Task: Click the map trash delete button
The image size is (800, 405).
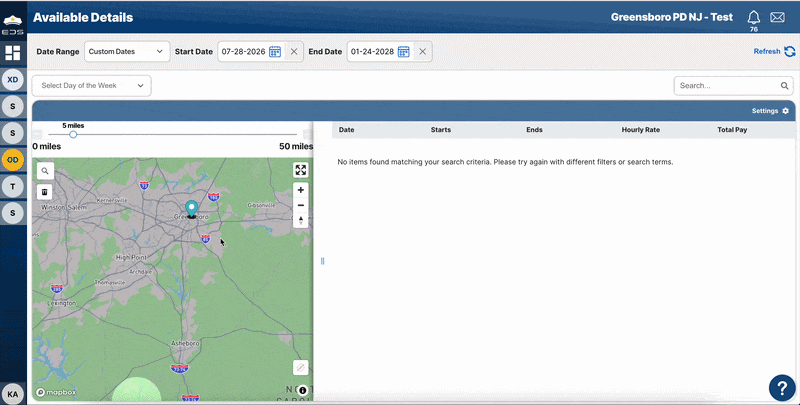Action: click(x=44, y=192)
